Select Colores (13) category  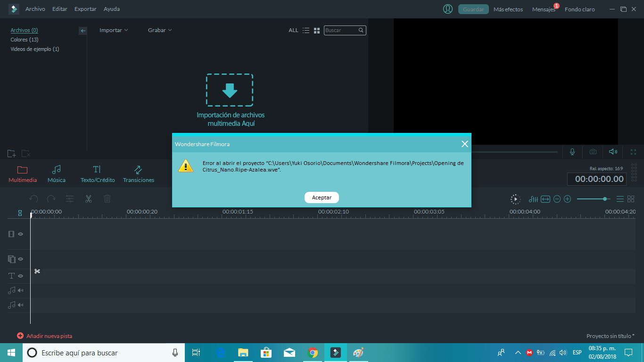pyautogui.click(x=25, y=40)
